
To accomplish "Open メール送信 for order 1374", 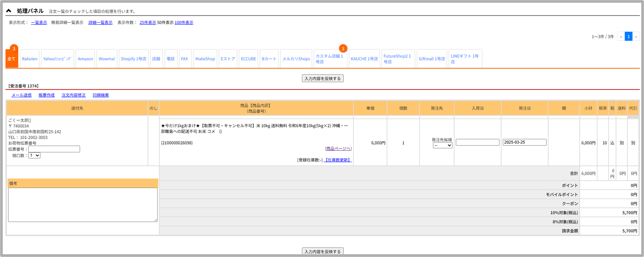I will click(21, 95).
